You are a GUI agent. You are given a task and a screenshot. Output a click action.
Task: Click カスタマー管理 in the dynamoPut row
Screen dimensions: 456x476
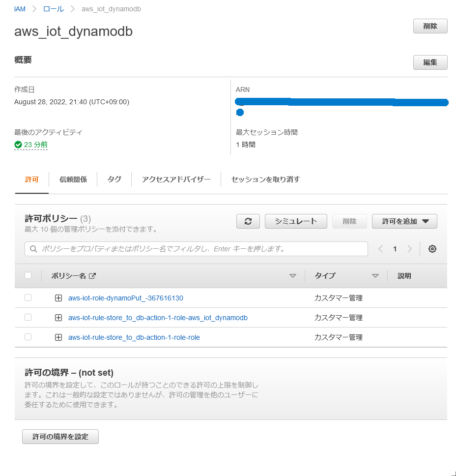339,298
